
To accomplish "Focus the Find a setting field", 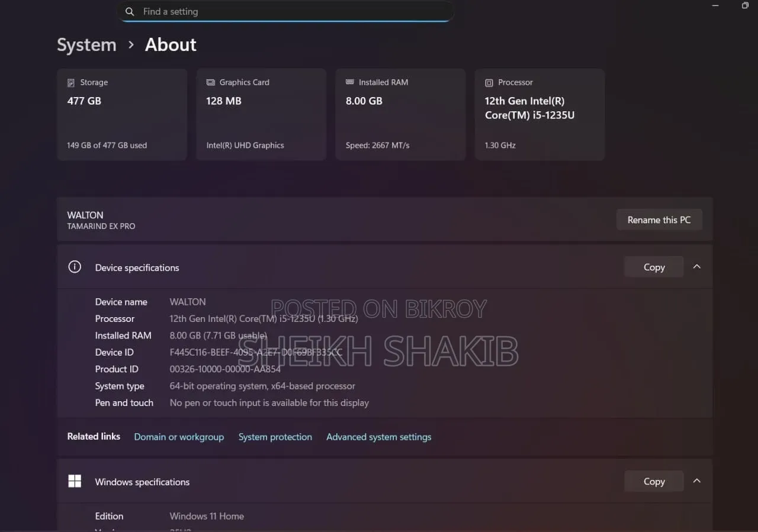I will [x=285, y=11].
